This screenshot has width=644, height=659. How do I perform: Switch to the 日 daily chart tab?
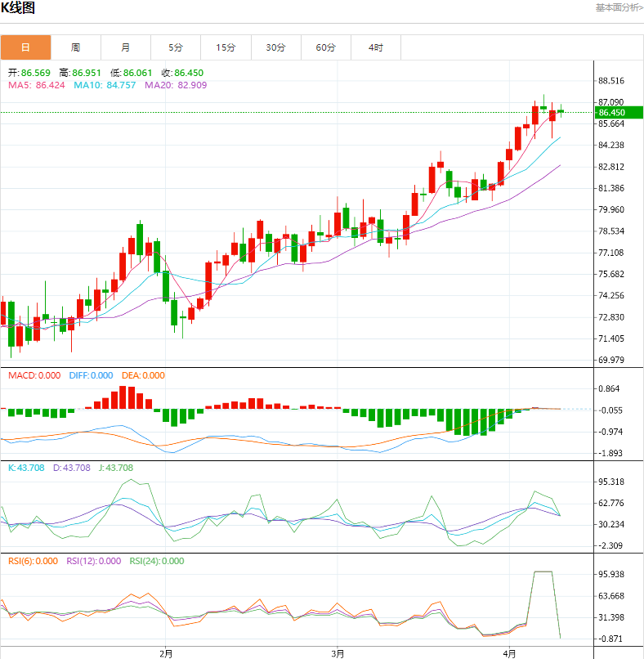click(25, 47)
